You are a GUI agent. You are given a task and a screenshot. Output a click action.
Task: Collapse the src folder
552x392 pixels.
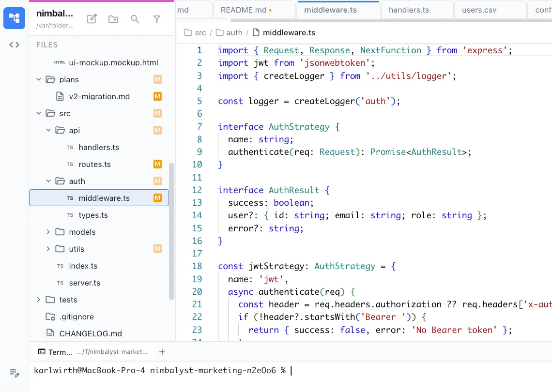[39, 113]
